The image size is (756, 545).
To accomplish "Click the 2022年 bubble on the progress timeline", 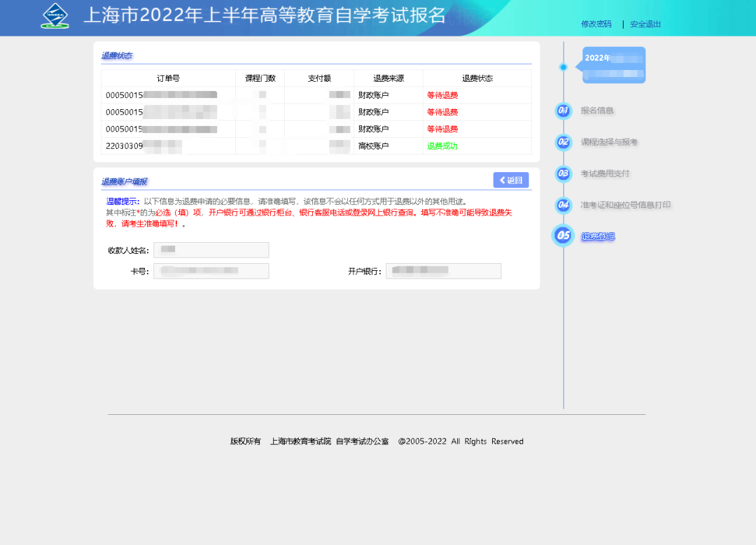I will [x=612, y=64].
